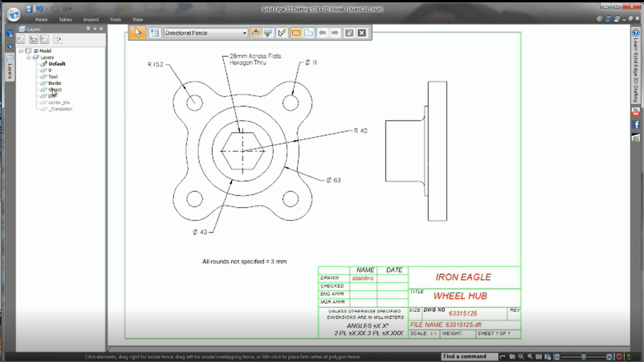Viewport: 644px width, 362px height.
Task: Open the Tools ribbon tab
Action: (115, 19)
